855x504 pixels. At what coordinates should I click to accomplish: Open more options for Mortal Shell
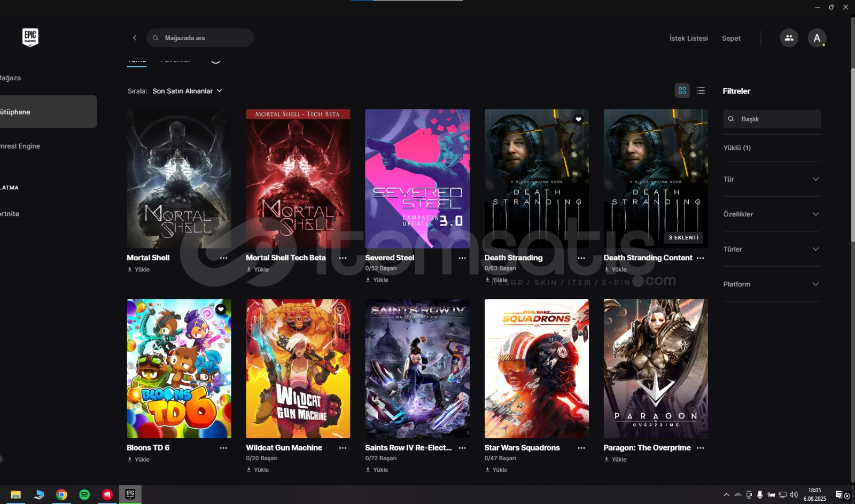pos(224,258)
